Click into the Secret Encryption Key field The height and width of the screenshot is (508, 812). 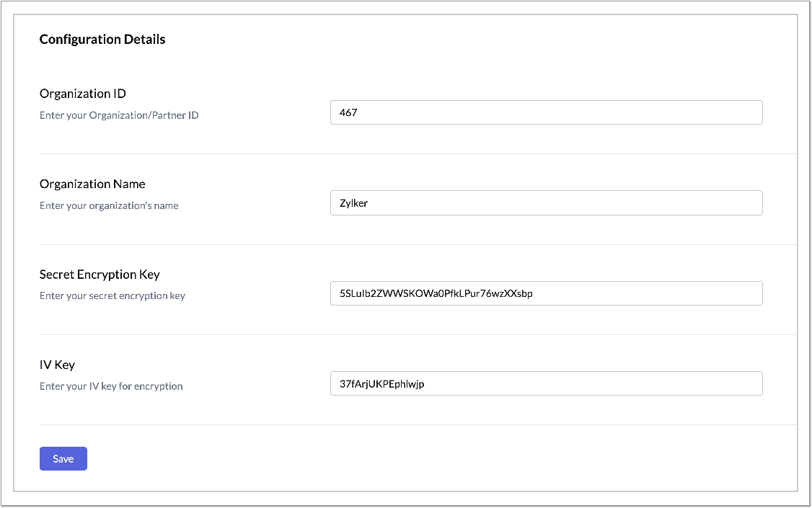click(x=546, y=293)
